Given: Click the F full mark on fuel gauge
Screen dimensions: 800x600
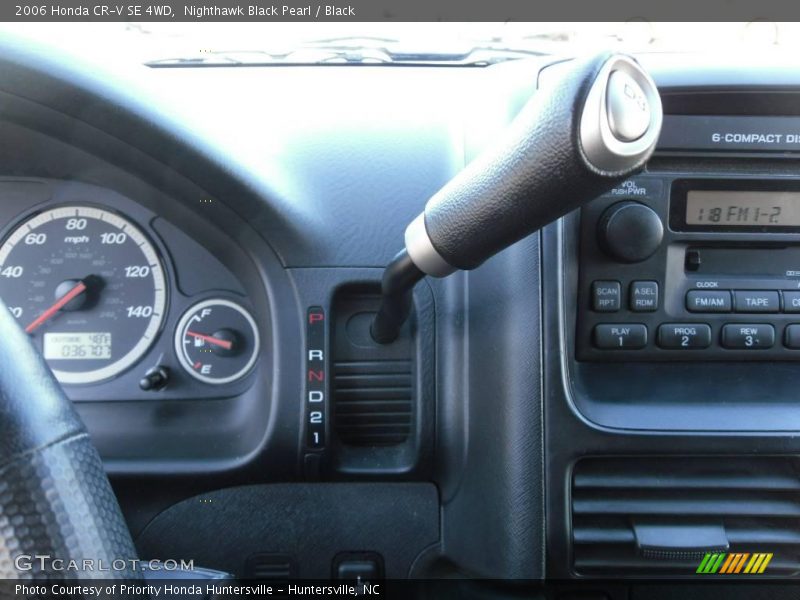Looking at the screenshot, I should tap(206, 313).
